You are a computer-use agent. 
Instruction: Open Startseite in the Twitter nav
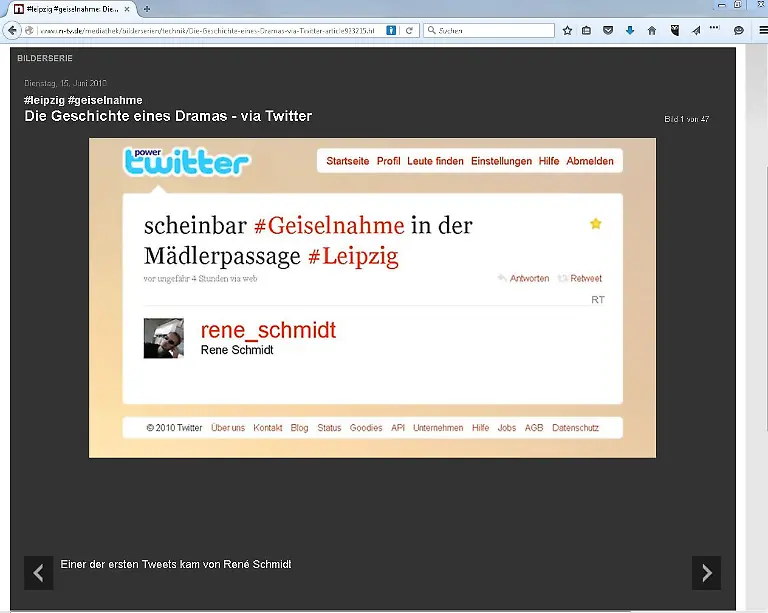pos(348,161)
